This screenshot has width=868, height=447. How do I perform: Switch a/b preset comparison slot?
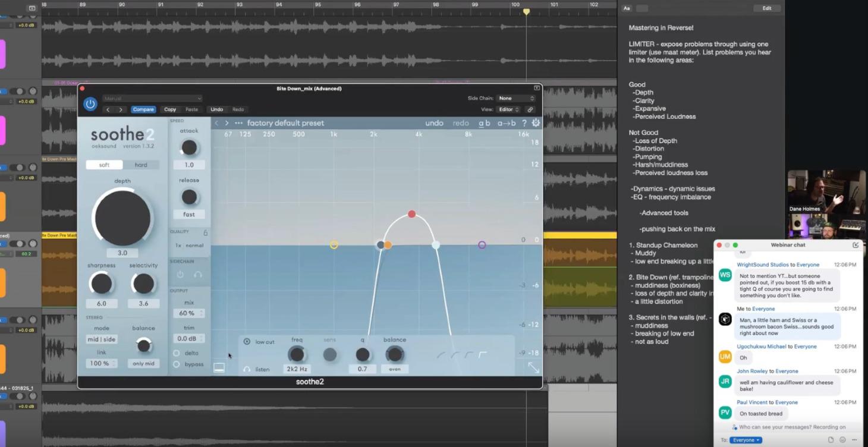point(485,123)
